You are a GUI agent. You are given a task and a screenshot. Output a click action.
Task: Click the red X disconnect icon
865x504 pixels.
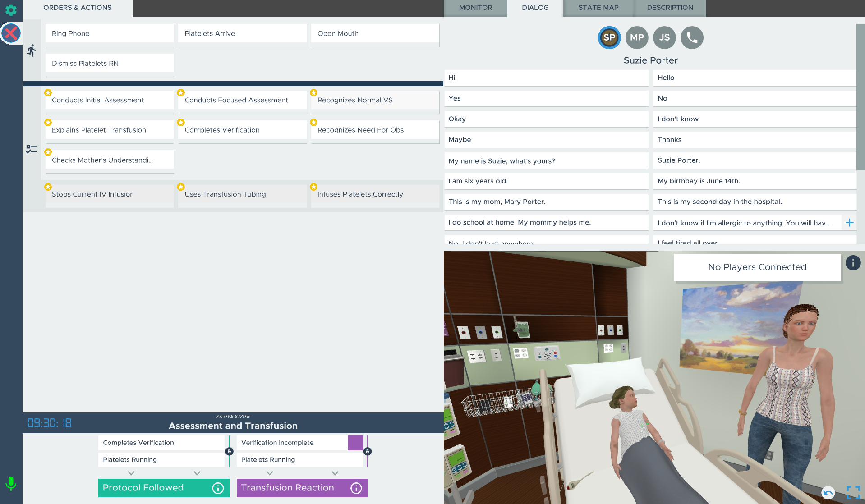[x=11, y=33]
